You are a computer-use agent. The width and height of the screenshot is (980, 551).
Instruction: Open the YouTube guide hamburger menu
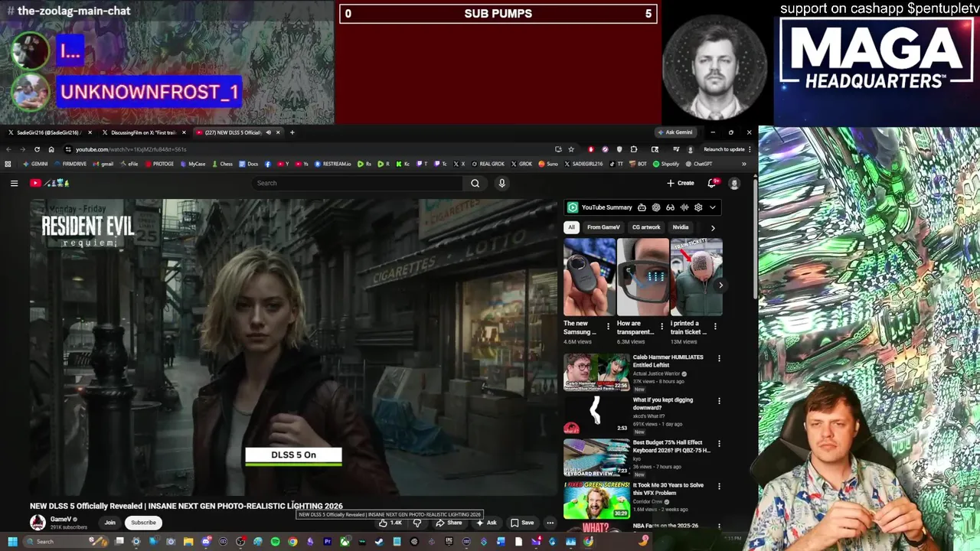pos(14,183)
